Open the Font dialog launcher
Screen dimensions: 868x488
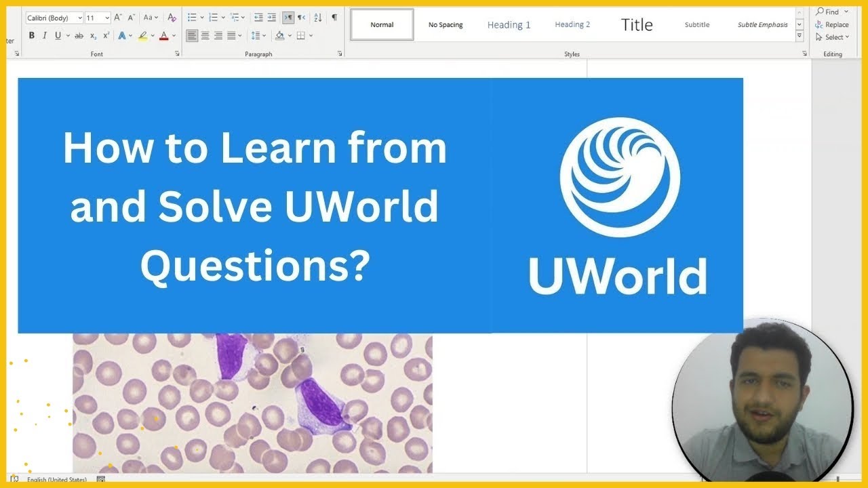click(x=177, y=54)
